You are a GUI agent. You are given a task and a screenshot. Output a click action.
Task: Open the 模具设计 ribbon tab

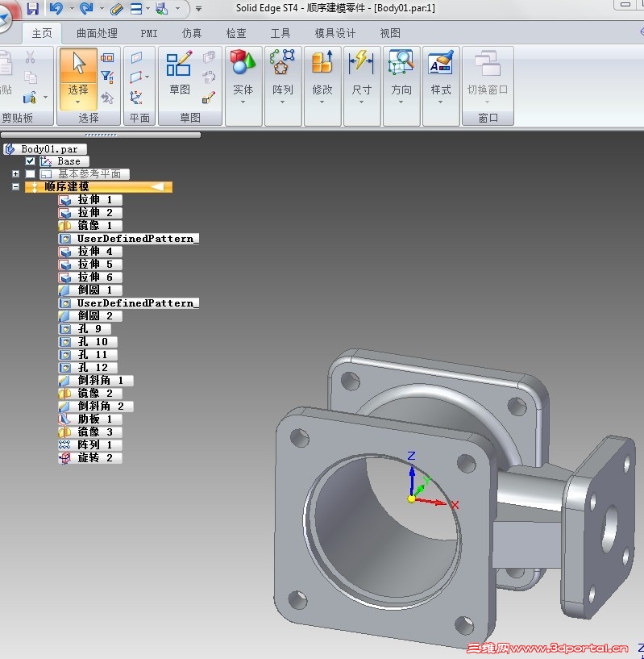tap(335, 33)
